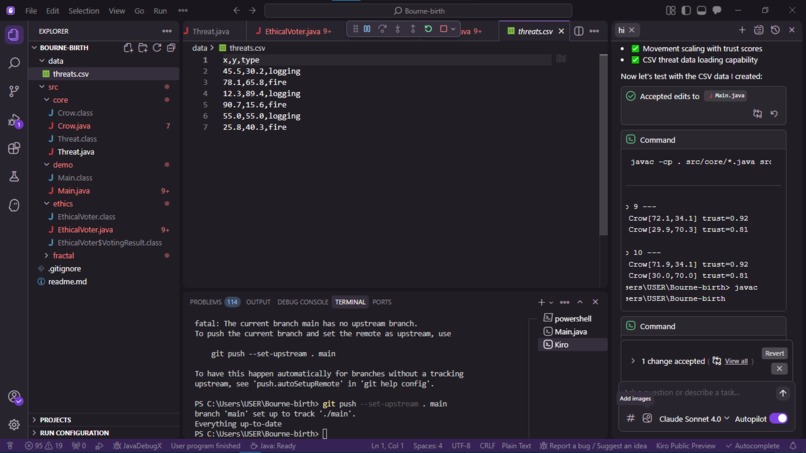Open the View all changes link
Image resolution: width=806 pixels, height=453 pixels.
(736, 361)
